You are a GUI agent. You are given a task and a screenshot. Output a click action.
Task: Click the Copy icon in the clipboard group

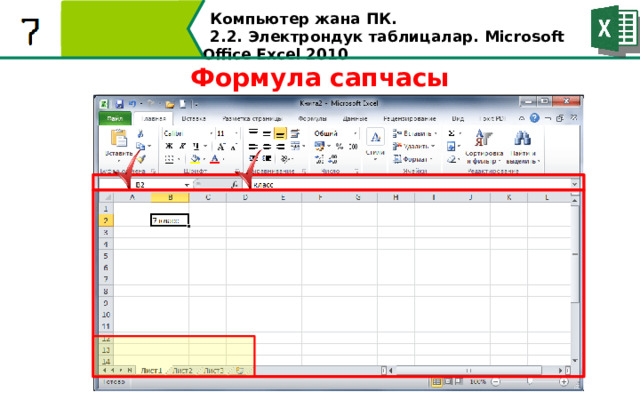[x=140, y=146]
